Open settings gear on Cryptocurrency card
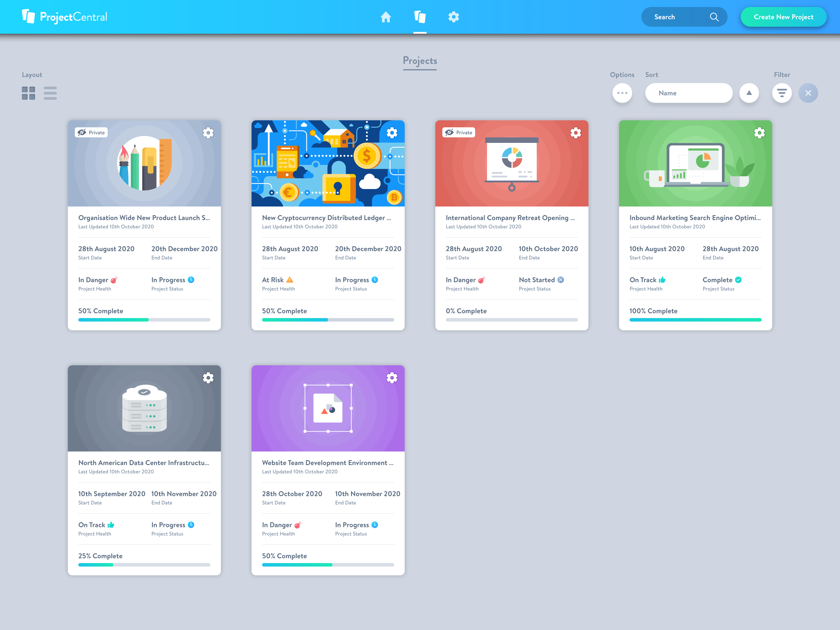The image size is (840, 630). (x=392, y=133)
